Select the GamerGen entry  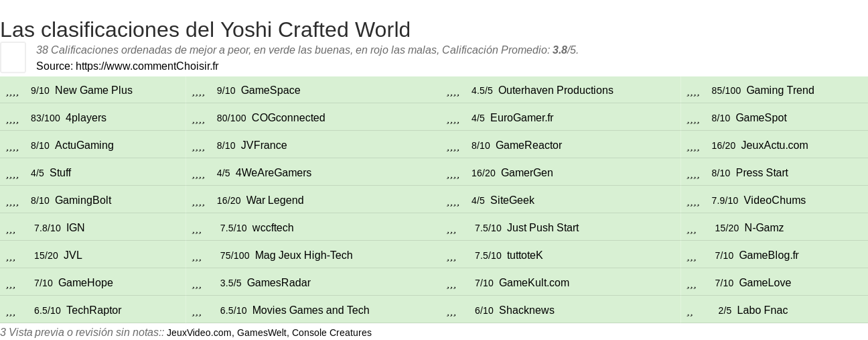527,172
